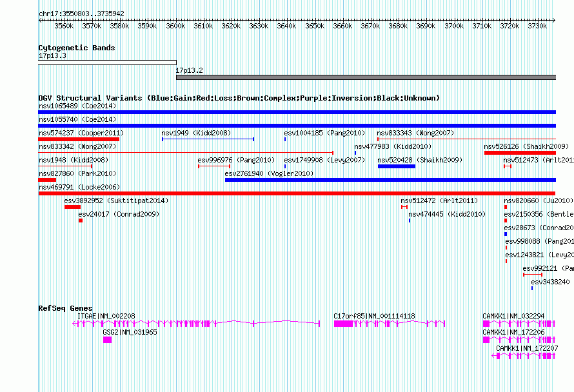
Task: Click the nsv526126 (Shaikh2009) red bar label
Action: [526, 146]
